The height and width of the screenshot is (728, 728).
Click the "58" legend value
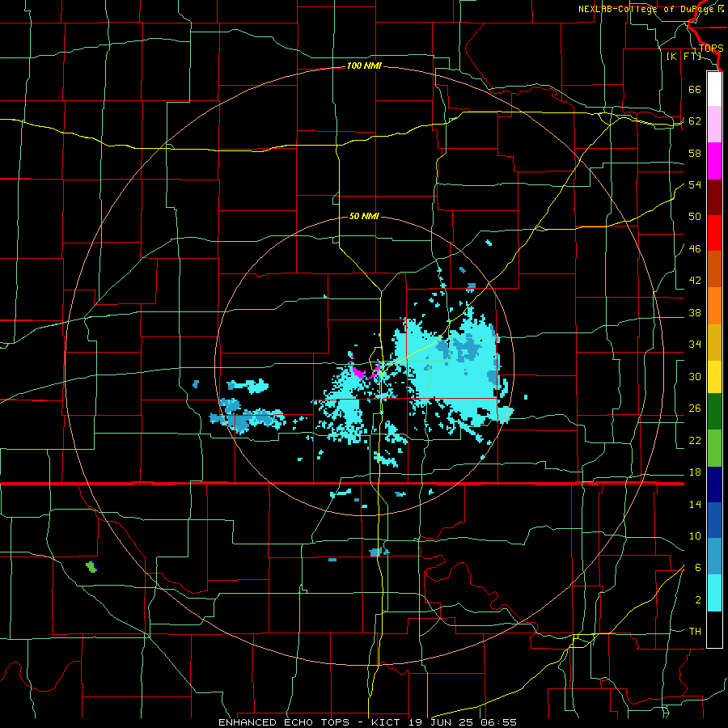695,153
